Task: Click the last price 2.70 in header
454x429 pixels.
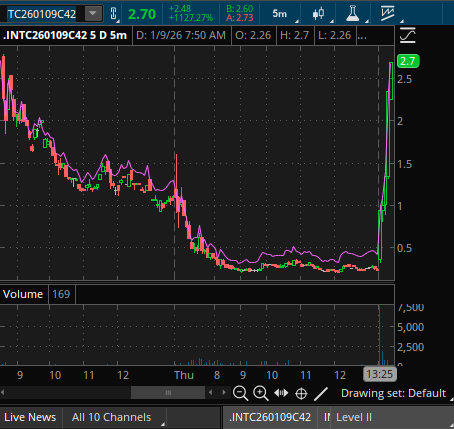Action: [142, 14]
